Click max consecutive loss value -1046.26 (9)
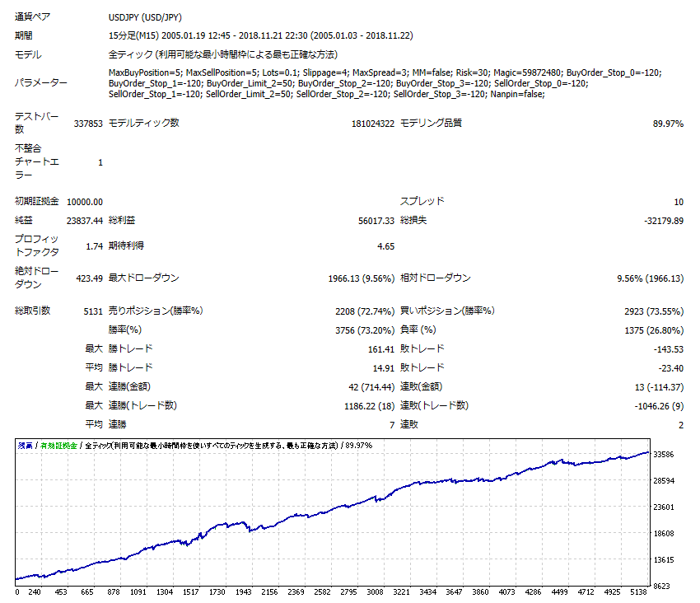This screenshot has width=700, height=603. coord(659,406)
